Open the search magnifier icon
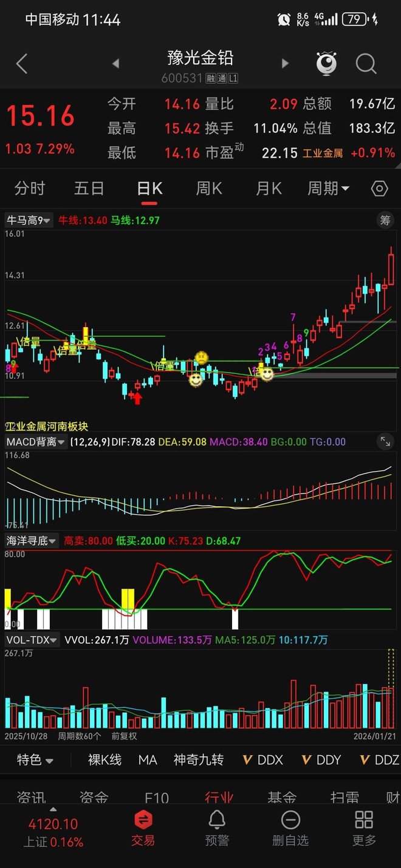Screen dimensions: 401x868 coord(366,63)
